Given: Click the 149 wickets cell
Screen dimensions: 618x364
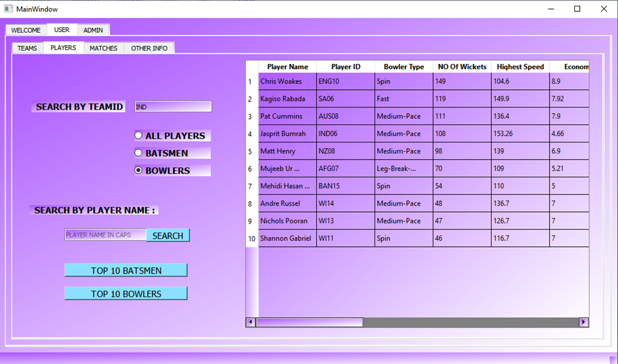Looking at the screenshot, I should click(462, 82).
